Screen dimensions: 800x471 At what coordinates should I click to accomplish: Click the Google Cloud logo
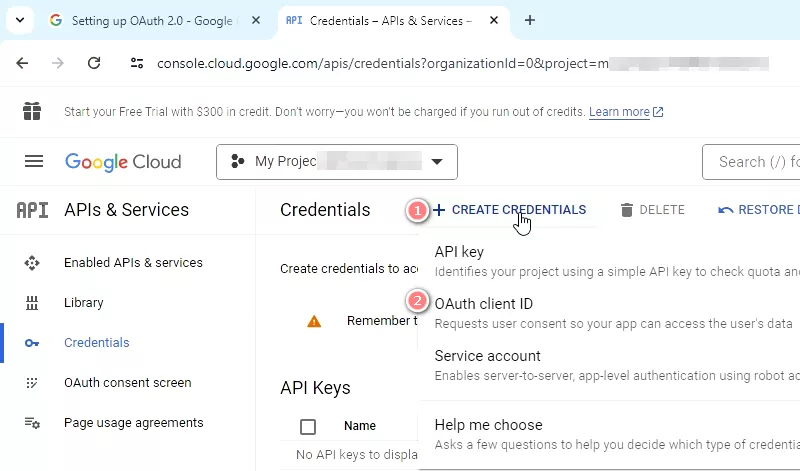coord(123,162)
